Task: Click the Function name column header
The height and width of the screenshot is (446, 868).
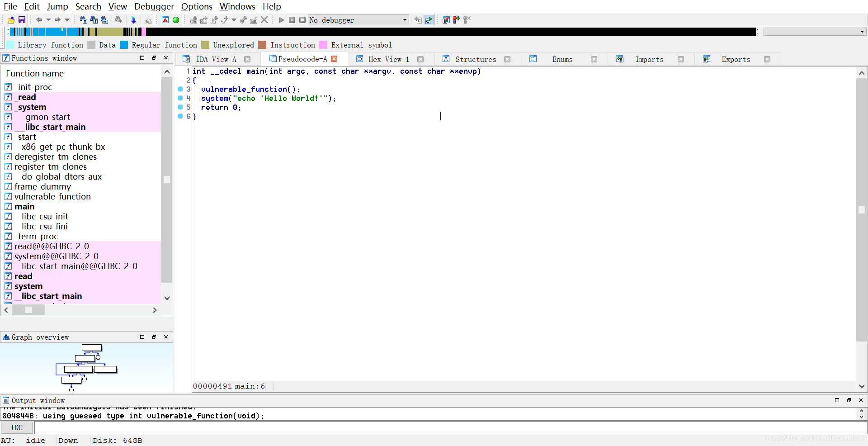Action: click(35, 73)
